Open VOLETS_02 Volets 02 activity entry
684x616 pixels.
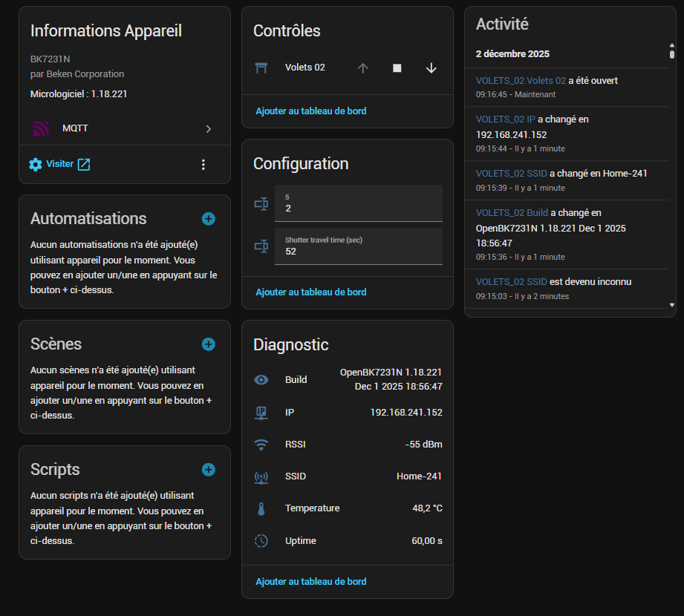(521, 81)
